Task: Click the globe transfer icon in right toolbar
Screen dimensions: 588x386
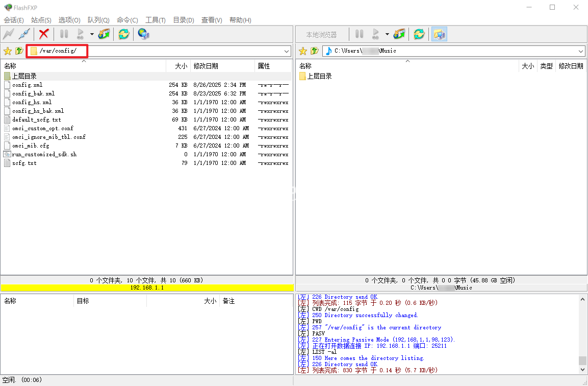Action: [399, 34]
